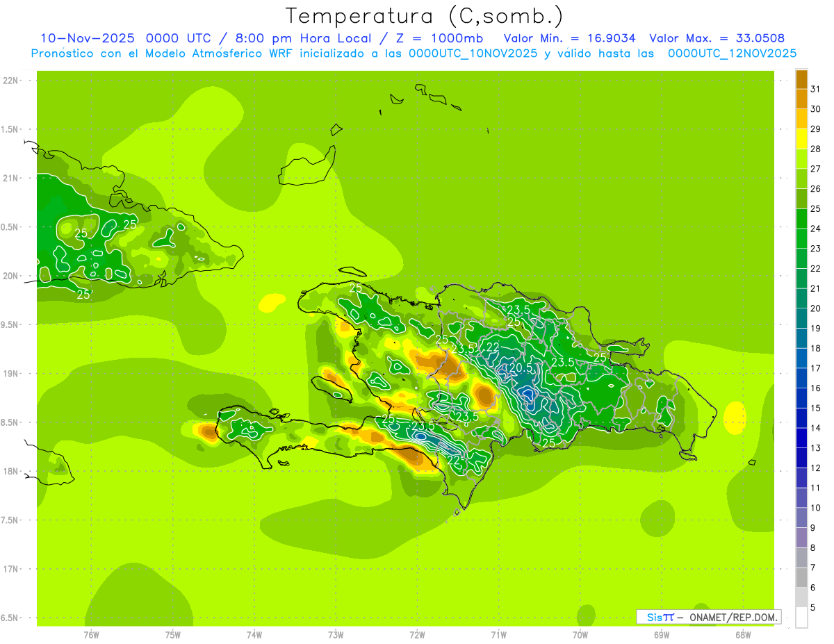Click the legend value "24"
The height and width of the screenshot is (644, 834).
(x=816, y=229)
